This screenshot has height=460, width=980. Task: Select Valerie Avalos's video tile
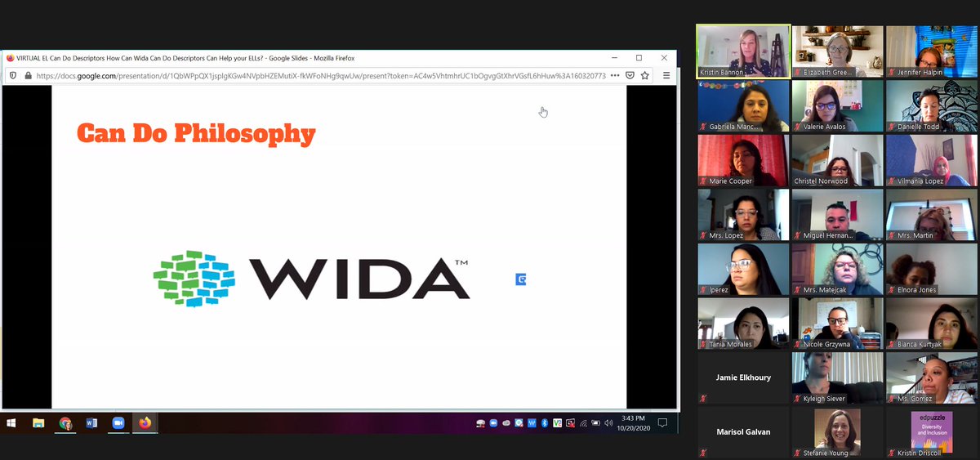pyautogui.click(x=837, y=105)
